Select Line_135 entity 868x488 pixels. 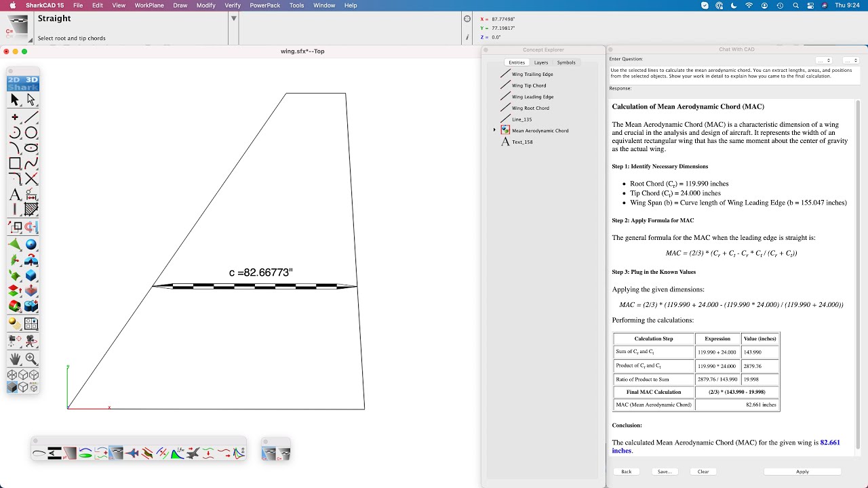[521, 119]
